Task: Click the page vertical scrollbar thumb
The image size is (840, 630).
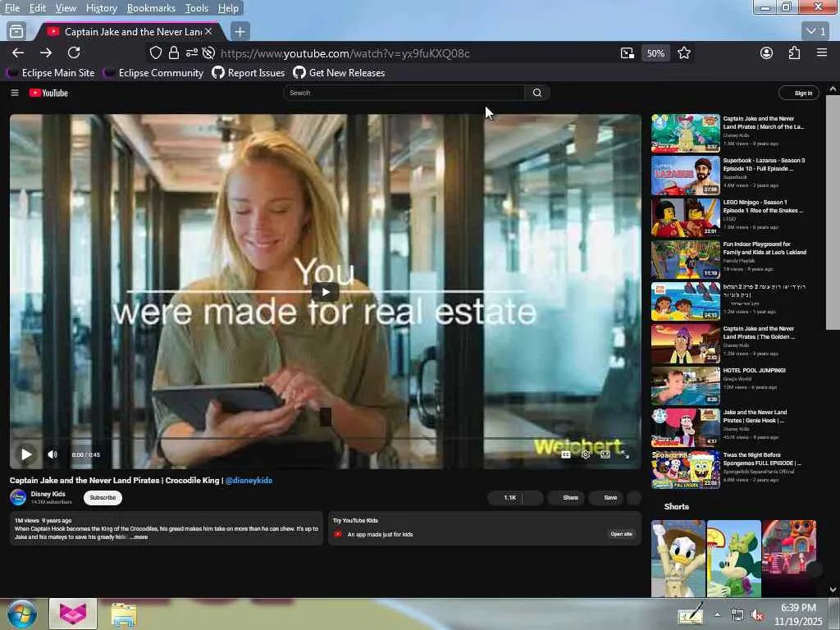Action: (x=833, y=212)
